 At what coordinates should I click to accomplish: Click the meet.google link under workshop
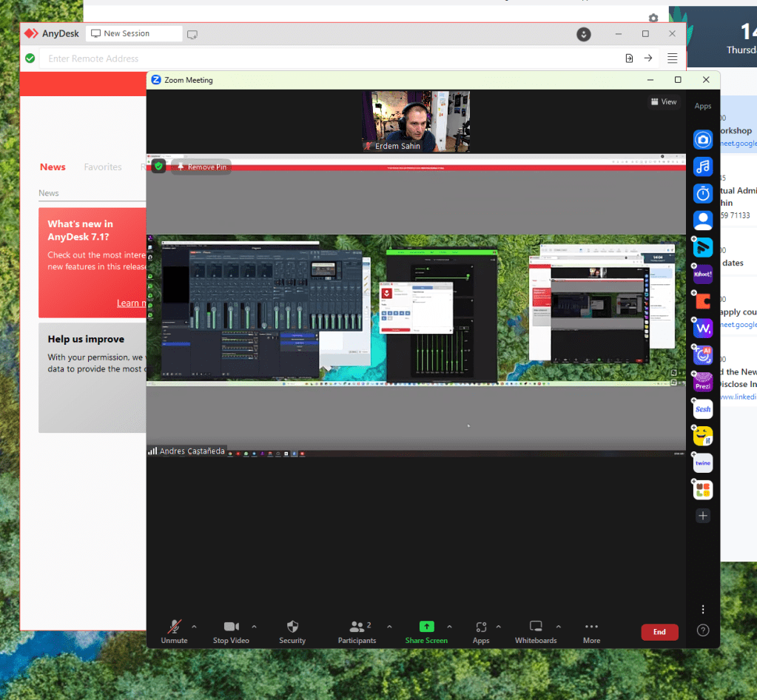[x=739, y=144]
